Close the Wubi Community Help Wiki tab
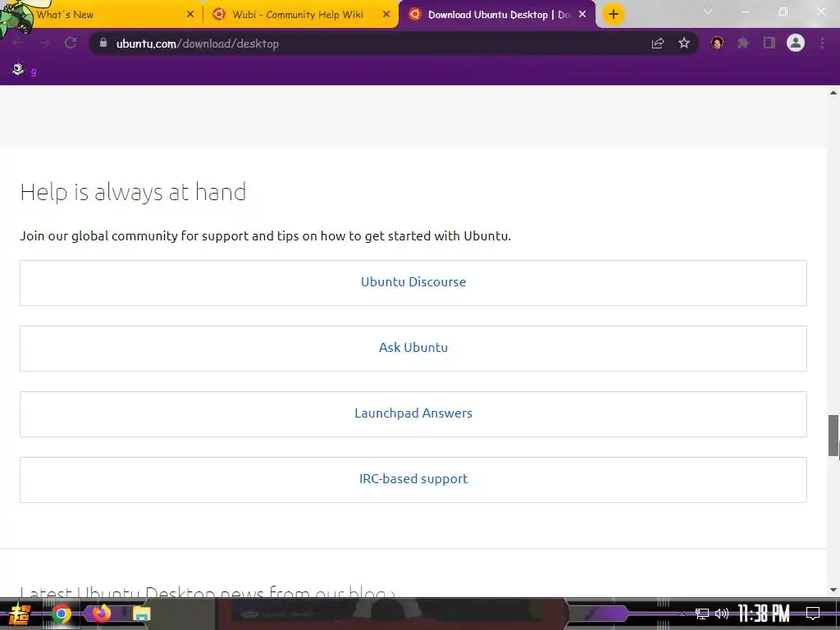Viewport: 840px width, 630px height. click(386, 15)
